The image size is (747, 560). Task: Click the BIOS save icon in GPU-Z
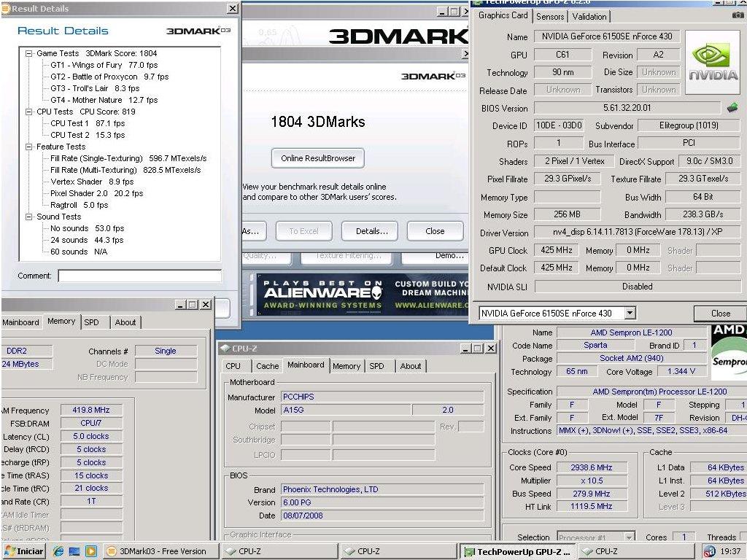pos(732,108)
